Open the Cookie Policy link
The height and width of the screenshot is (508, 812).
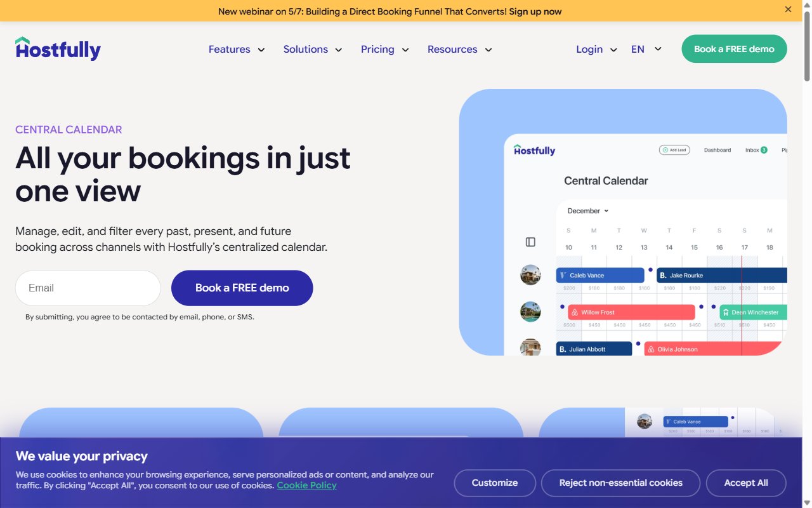[306, 485]
